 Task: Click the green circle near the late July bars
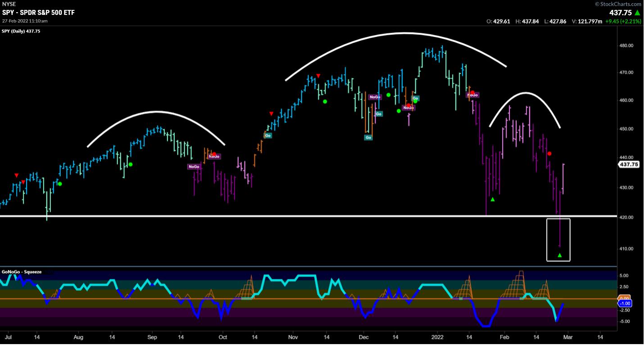click(60, 184)
